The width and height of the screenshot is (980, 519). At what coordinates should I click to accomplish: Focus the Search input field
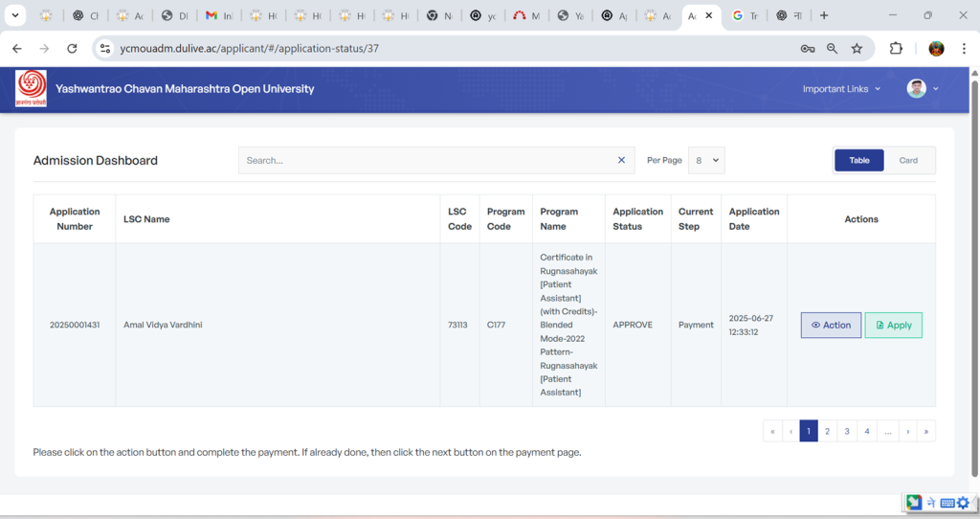[x=426, y=161]
